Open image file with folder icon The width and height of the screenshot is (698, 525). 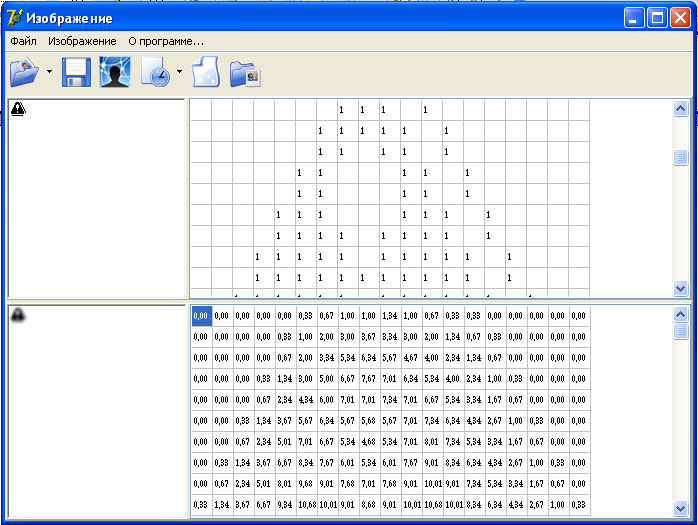24,72
